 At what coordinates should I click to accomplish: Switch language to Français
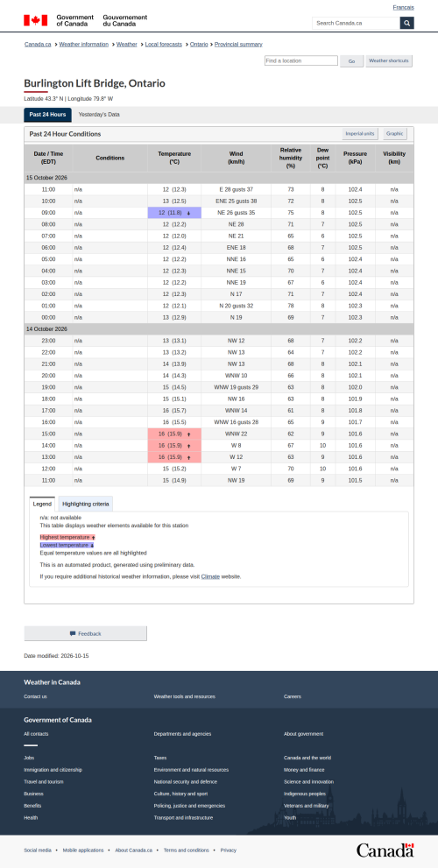403,7
